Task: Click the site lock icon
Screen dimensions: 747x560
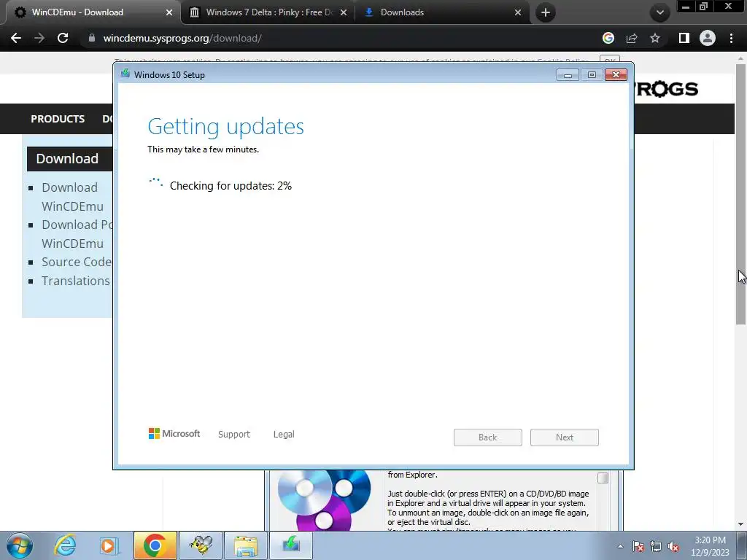Action: click(92, 38)
